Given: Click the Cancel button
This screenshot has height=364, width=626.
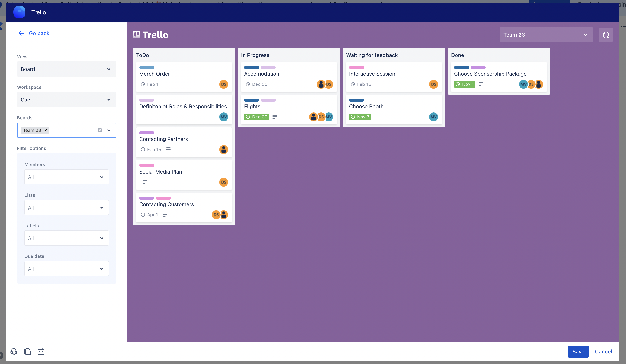Looking at the screenshot, I should (x=603, y=351).
